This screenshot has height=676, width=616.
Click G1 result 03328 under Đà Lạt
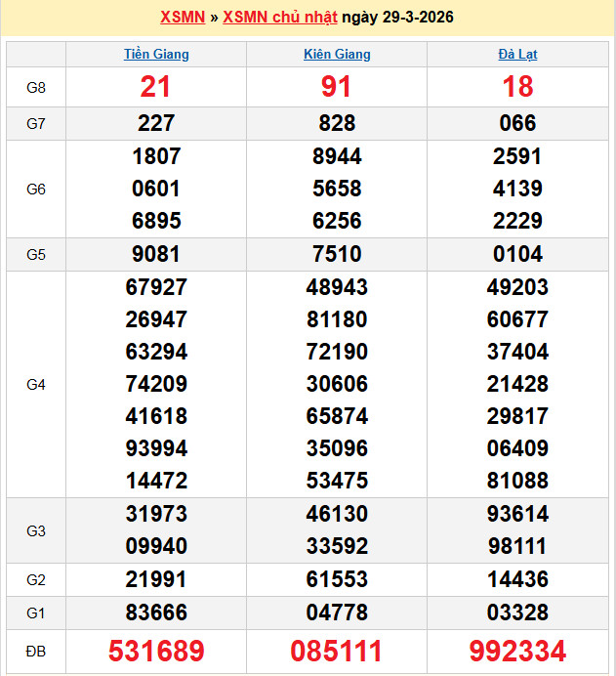pos(517,613)
